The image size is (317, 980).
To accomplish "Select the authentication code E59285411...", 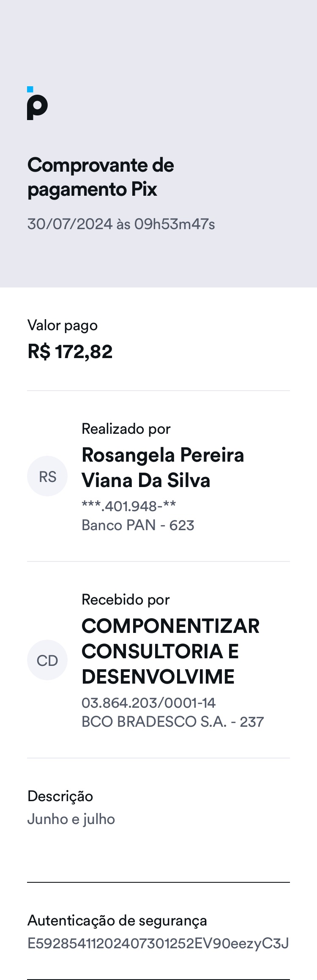I will click(x=158, y=943).
